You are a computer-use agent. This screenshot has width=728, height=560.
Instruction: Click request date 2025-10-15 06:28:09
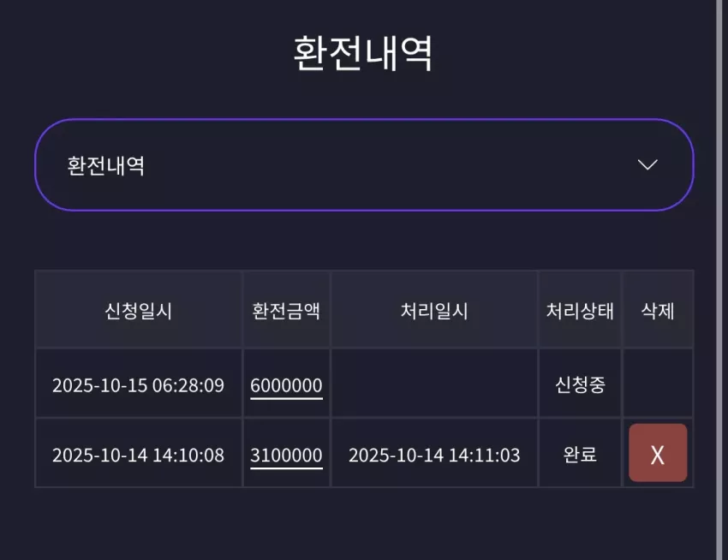click(139, 385)
